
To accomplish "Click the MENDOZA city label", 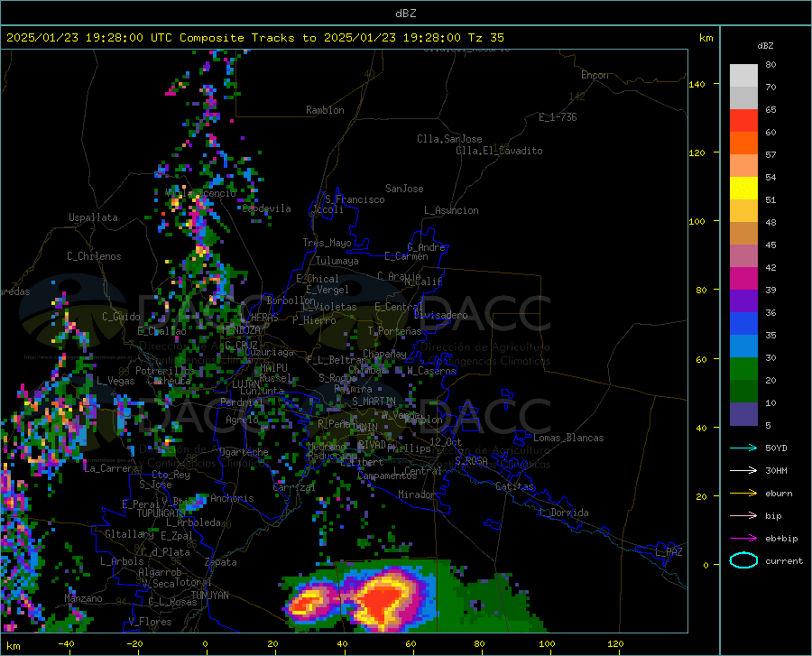I will (x=241, y=330).
